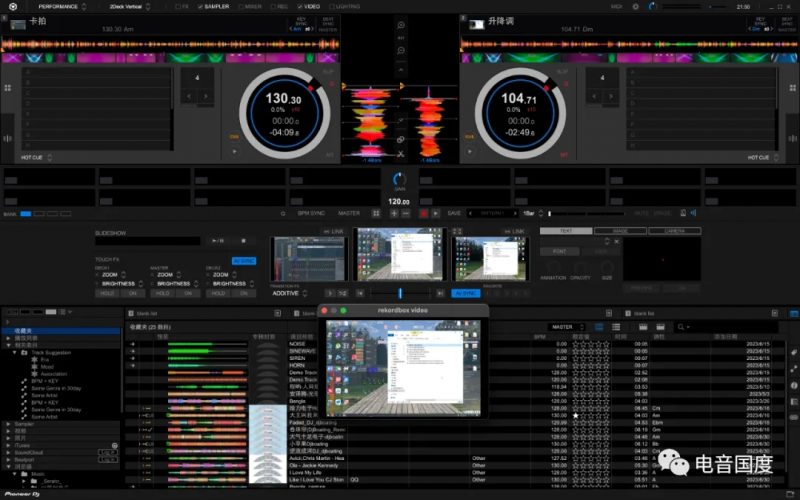The width and height of the screenshot is (800, 500).
Task: Play or pause the slideshow
Action: tap(218, 240)
